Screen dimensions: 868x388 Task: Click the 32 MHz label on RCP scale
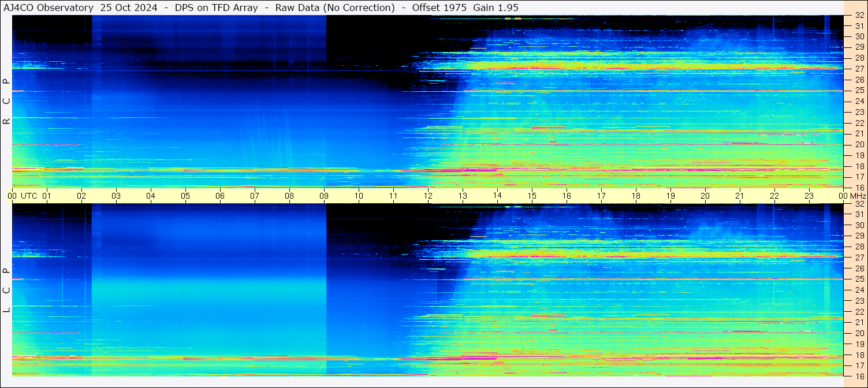coord(859,16)
